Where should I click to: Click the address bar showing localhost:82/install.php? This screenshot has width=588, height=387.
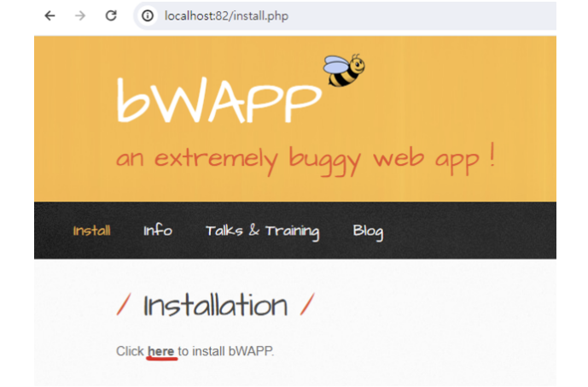click(345, 15)
